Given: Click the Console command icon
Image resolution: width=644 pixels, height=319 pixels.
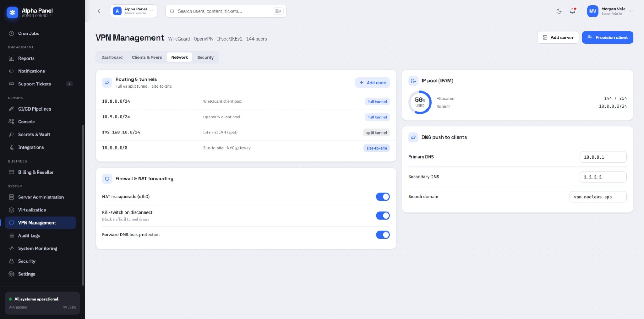Looking at the screenshot, I should point(11,122).
